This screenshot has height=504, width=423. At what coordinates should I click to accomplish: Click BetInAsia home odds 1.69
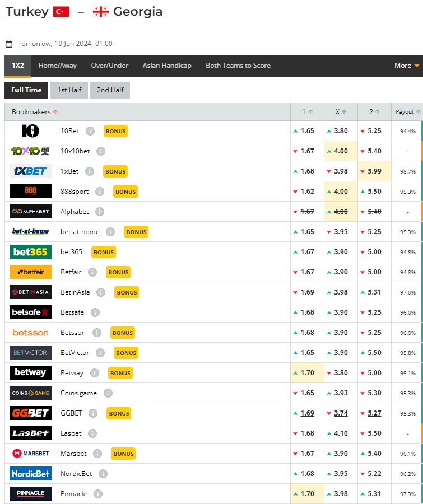click(307, 292)
